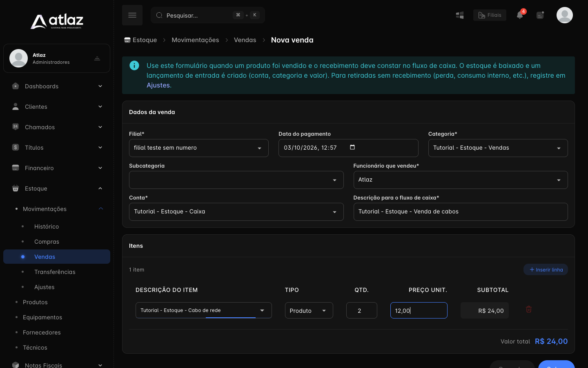Open the notifications bell
Image resolution: width=588 pixels, height=368 pixels.
point(520,15)
